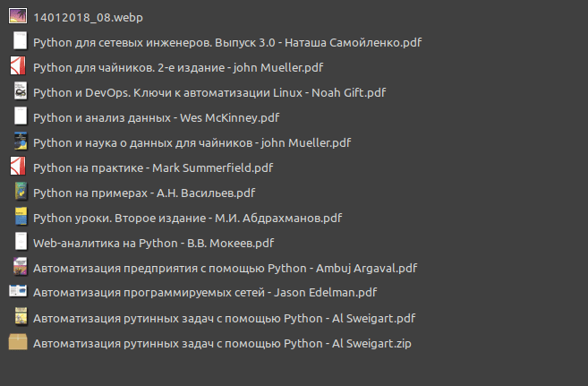
Task: Click the 14012018_08.webp image thumbnail icon
Action: click(x=18, y=16)
